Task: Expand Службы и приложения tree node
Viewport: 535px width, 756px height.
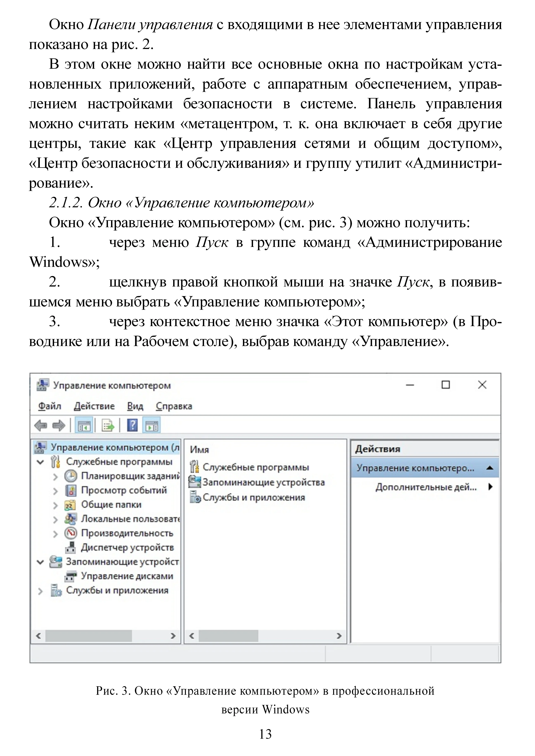Action: pos(40,591)
